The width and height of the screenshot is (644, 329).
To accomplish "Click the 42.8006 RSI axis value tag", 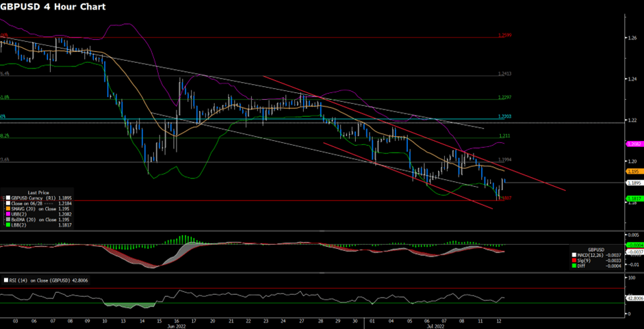I will click(x=634, y=298).
